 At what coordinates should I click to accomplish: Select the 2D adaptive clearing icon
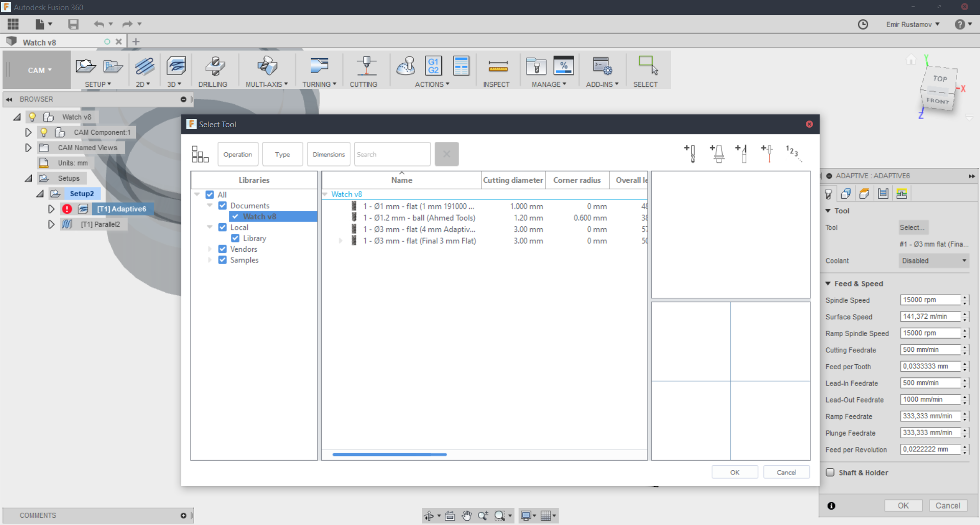145,66
